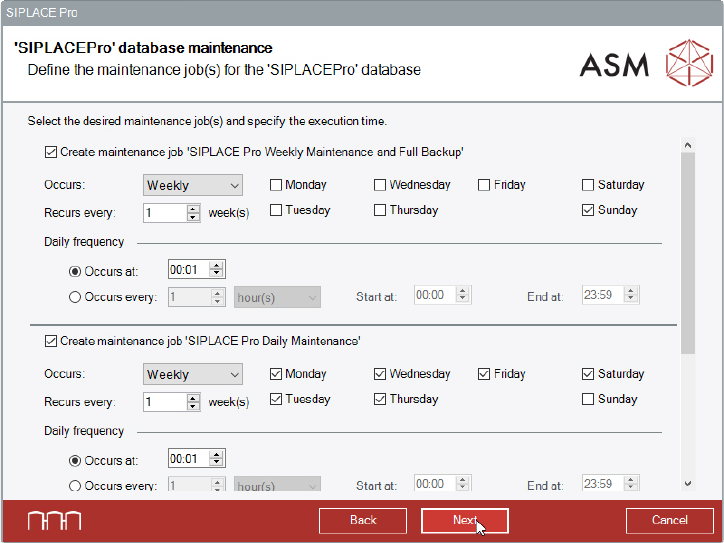The width and height of the screenshot is (724, 543).
Task: Uncheck 'SIPLACE Pro Daily Maintenance' job checkbox
Action: (x=51, y=341)
